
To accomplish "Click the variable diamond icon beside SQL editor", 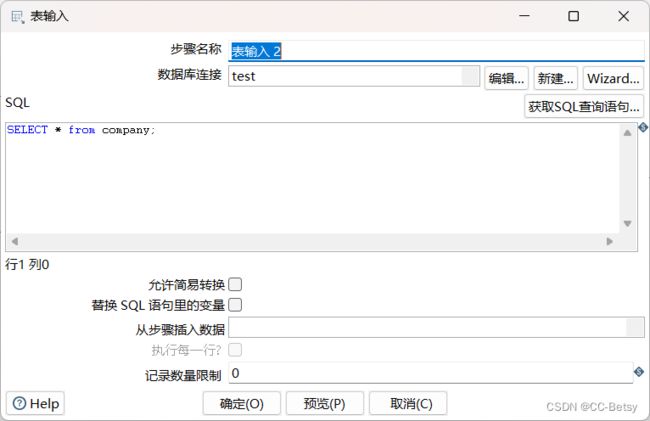I will (643, 127).
